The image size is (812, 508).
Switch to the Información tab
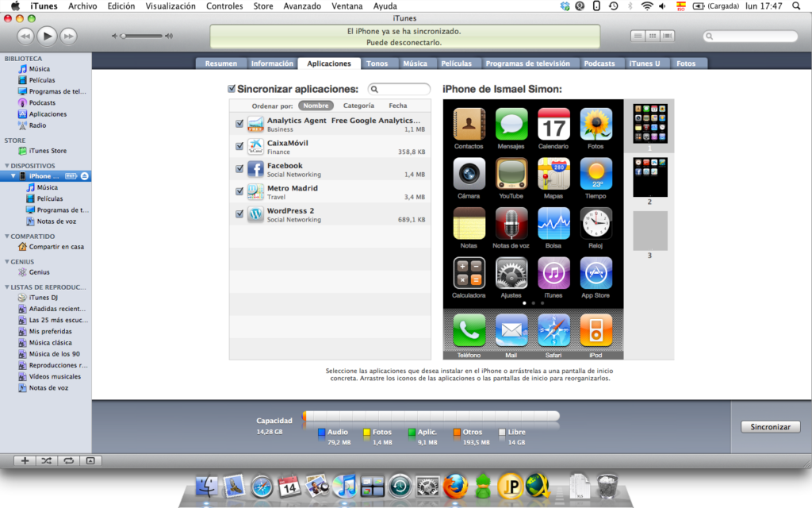pos(272,63)
